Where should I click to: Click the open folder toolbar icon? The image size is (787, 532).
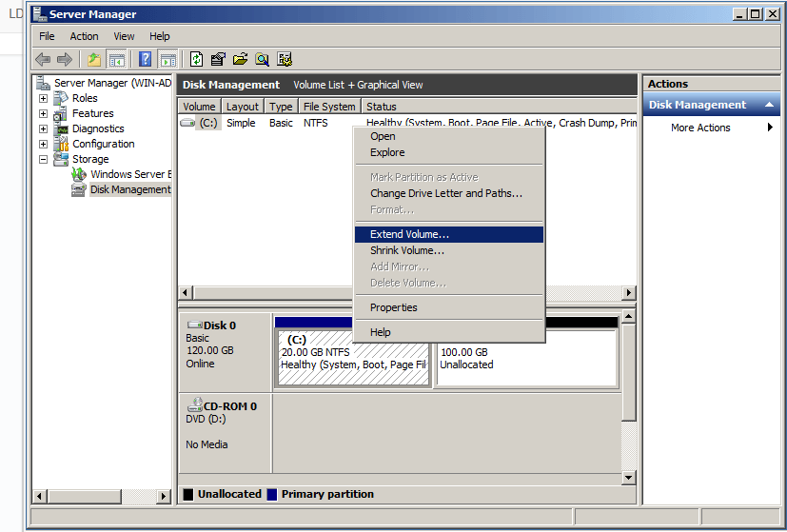coord(241,60)
